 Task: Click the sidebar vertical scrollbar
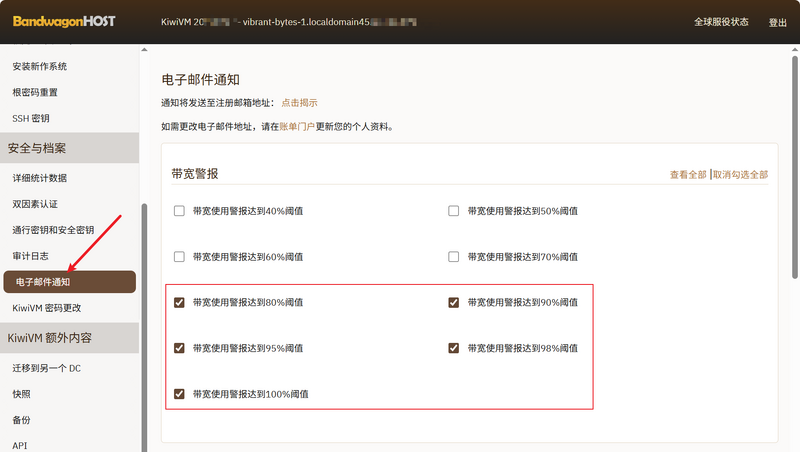[144, 320]
